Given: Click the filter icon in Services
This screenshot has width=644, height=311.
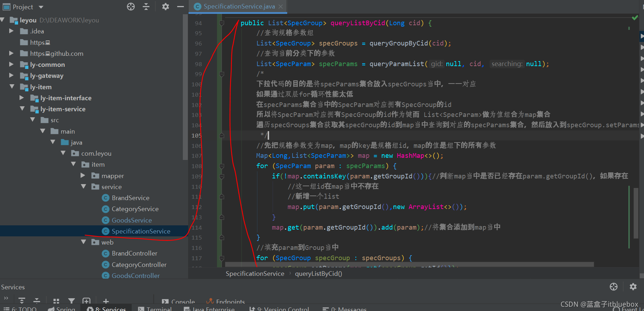Looking at the screenshot, I should pos(71,301).
